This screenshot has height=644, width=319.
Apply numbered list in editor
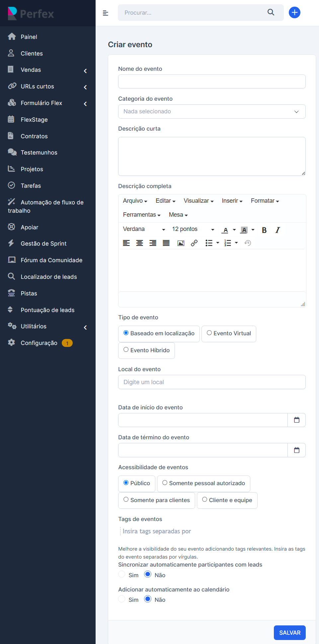[x=228, y=243]
